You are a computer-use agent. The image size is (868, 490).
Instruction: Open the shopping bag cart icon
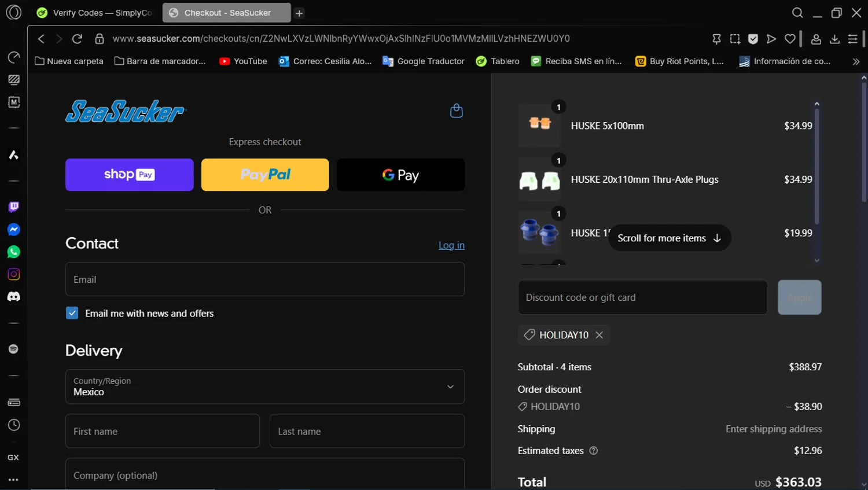pyautogui.click(x=457, y=110)
